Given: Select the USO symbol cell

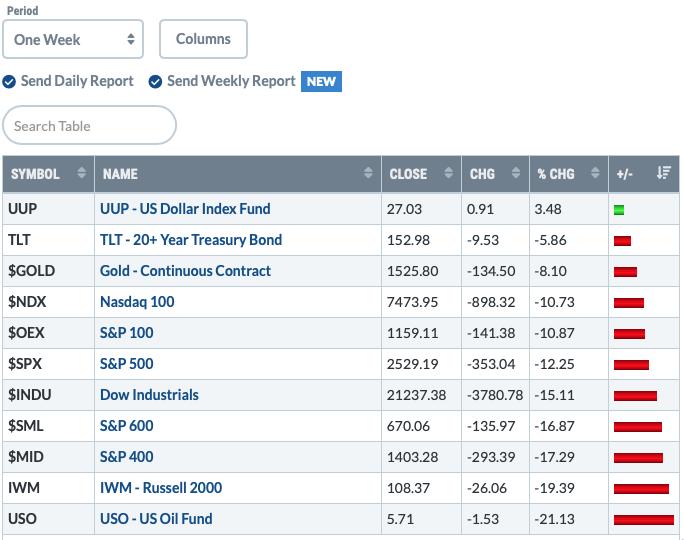Looking at the screenshot, I should point(48,519).
